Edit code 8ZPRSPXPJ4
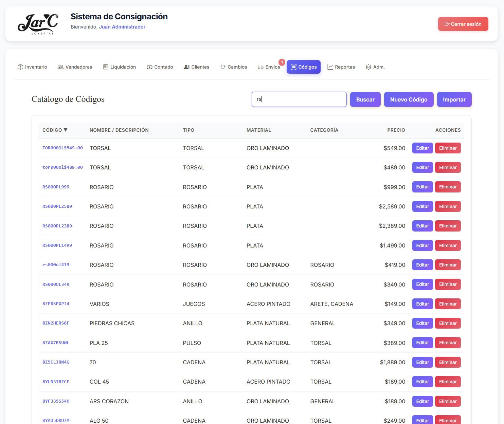504x424 pixels. [422, 304]
